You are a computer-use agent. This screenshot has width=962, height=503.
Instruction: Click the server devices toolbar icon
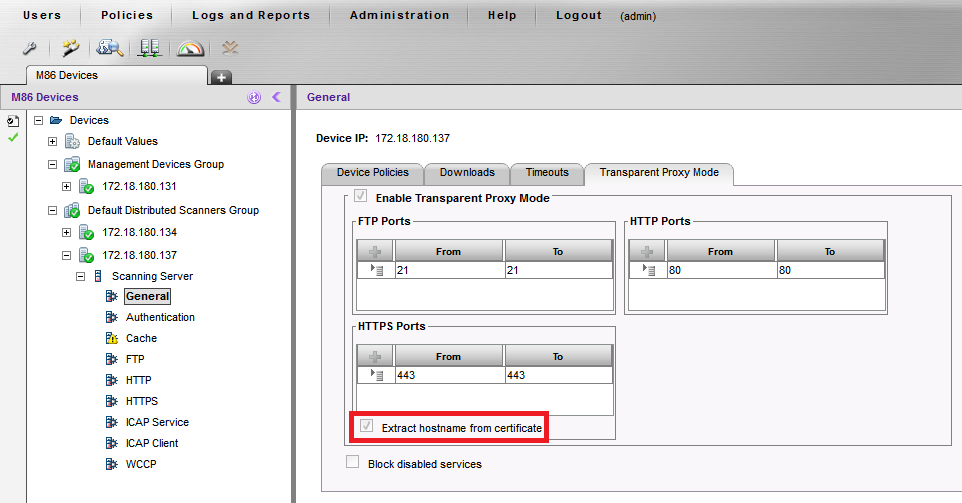click(150, 48)
